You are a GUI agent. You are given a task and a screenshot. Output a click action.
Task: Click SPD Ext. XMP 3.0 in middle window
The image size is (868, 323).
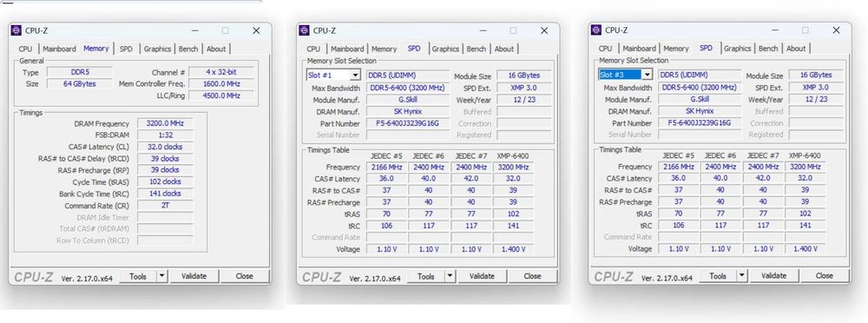click(x=523, y=88)
